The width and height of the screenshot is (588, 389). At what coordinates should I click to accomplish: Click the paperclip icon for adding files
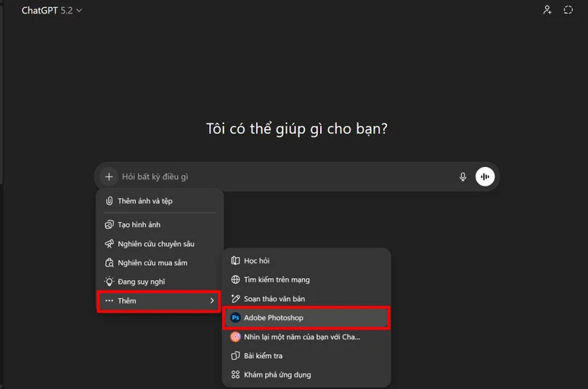point(109,201)
